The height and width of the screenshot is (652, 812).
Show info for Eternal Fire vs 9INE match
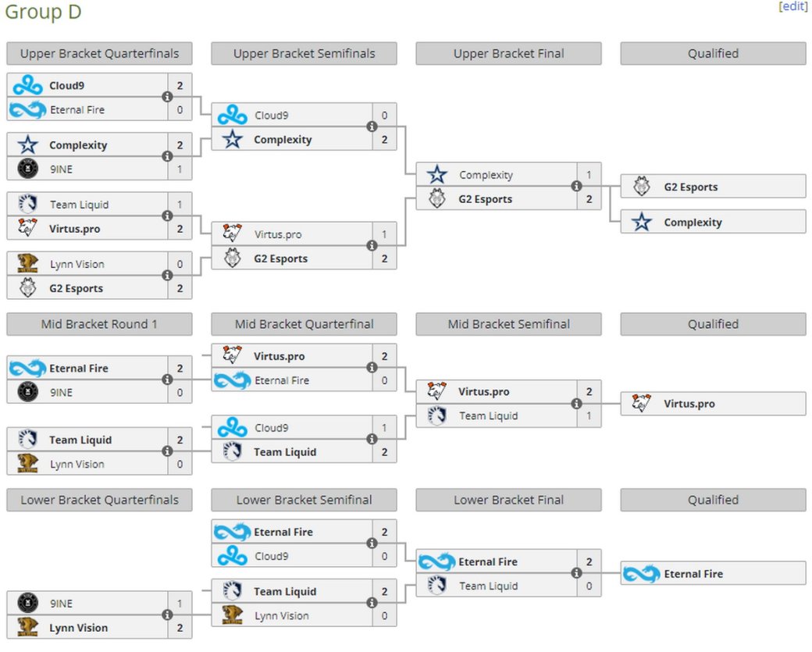coord(167,379)
